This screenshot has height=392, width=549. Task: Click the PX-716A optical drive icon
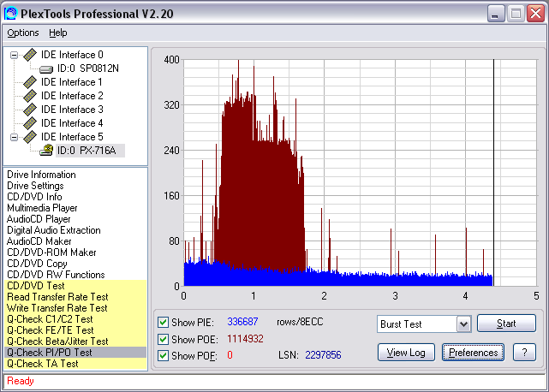(46, 150)
